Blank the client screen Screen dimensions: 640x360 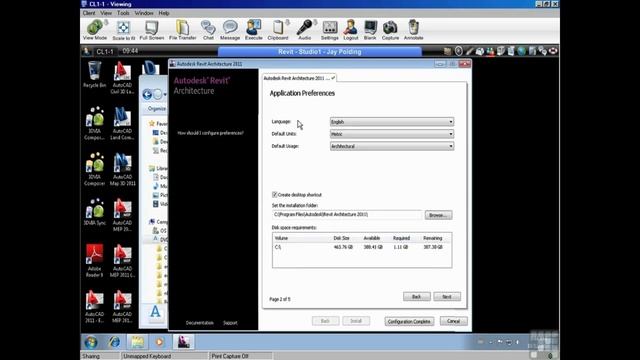pos(370,30)
